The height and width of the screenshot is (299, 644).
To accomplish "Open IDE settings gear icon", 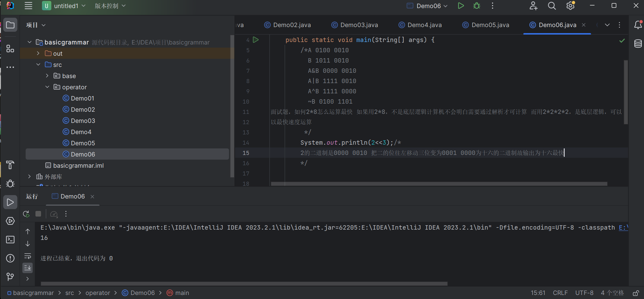I will (x=571, y=6).
